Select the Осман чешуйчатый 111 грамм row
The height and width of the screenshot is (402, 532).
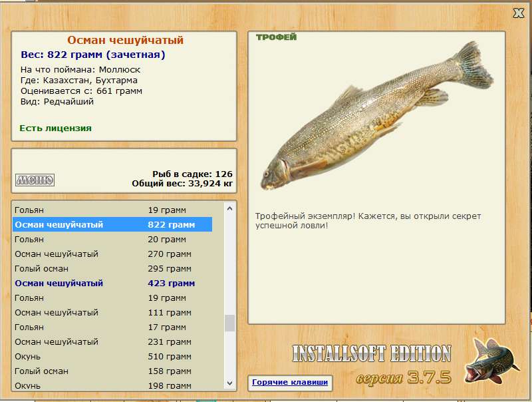pos(112,312)
